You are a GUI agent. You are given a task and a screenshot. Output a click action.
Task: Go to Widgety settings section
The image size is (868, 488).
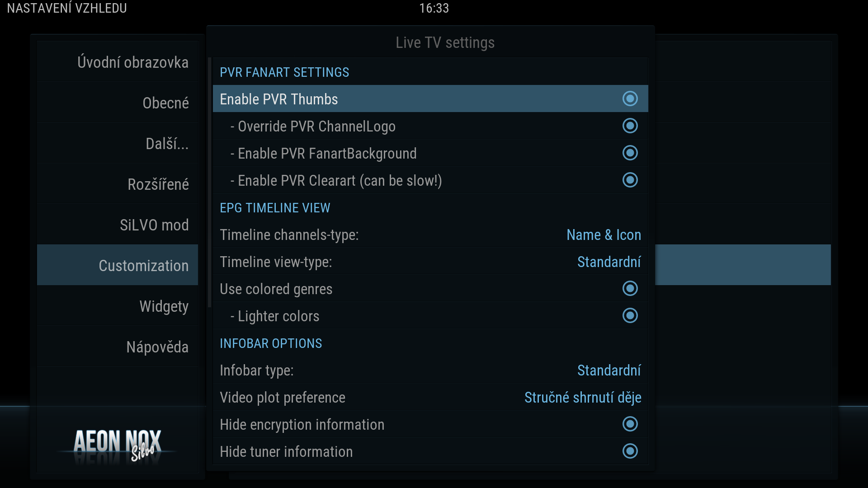pos(164,306)
